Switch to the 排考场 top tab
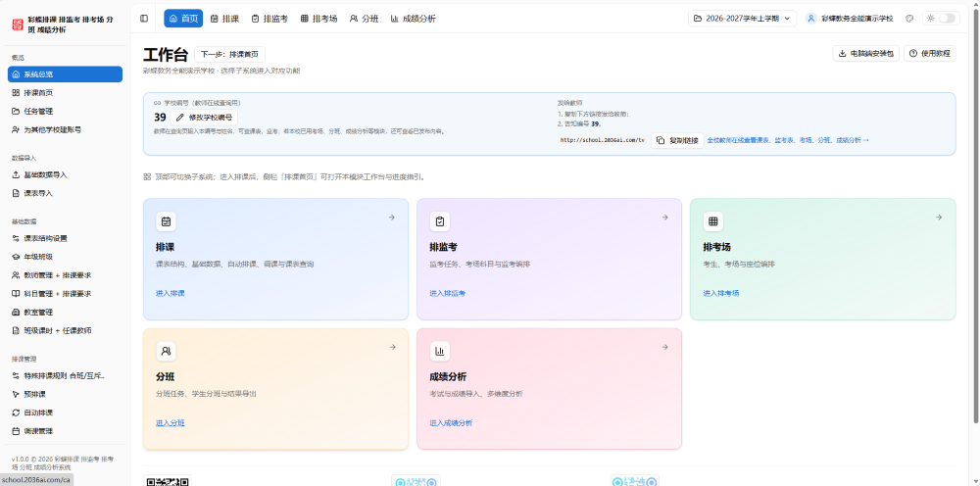 (x=318, y=19)
